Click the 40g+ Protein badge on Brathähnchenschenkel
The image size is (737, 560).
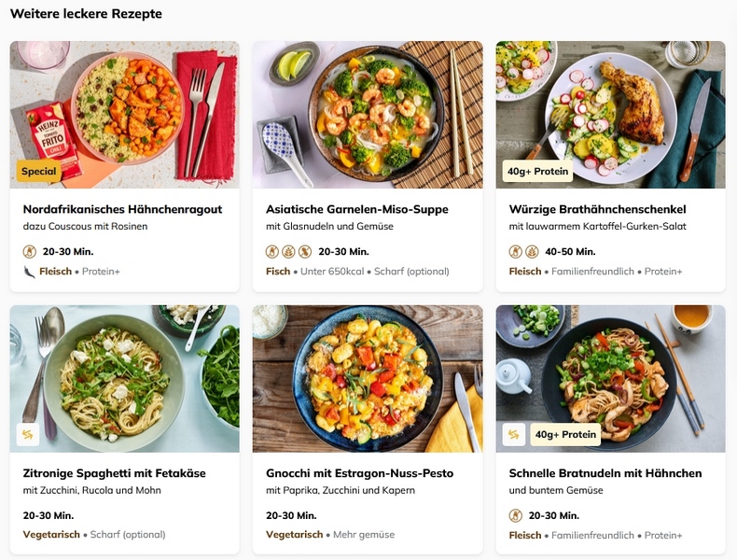tap(537, 171)
